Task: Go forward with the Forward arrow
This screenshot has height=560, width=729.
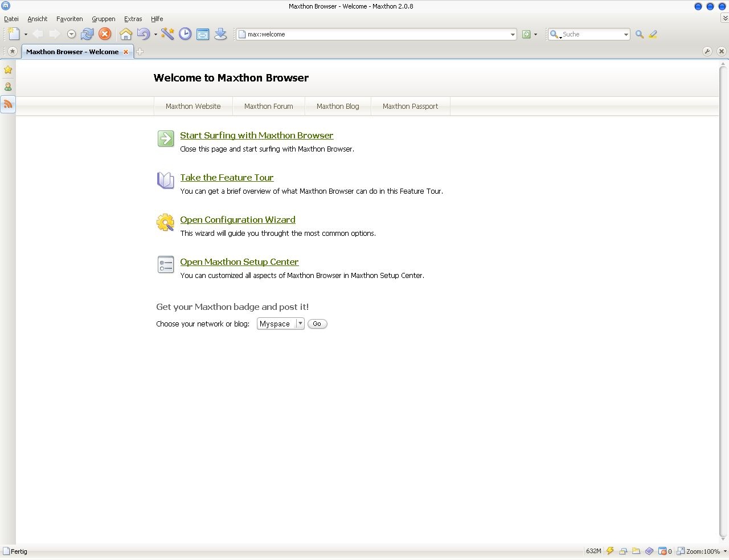Action: [x=55, y=34]
